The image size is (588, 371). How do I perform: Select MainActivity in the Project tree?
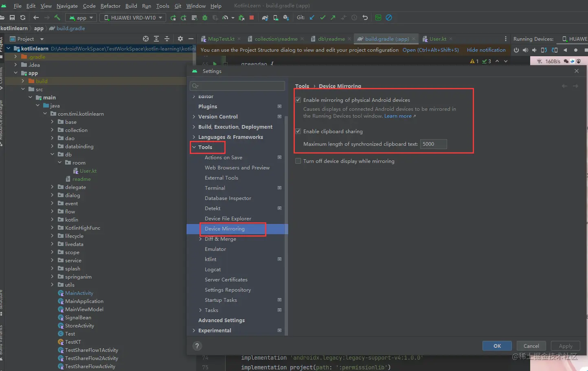[x=79, y=293]
